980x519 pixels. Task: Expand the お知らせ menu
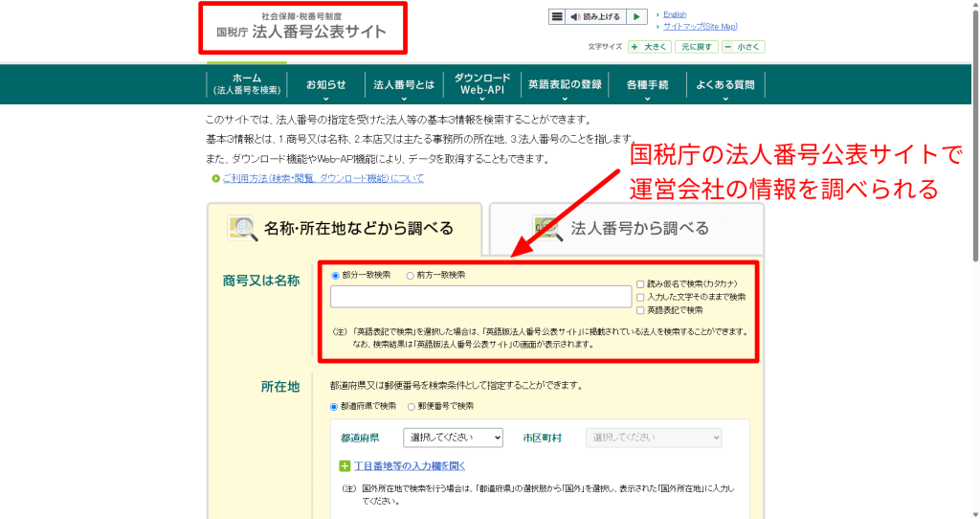click(325, 84)
